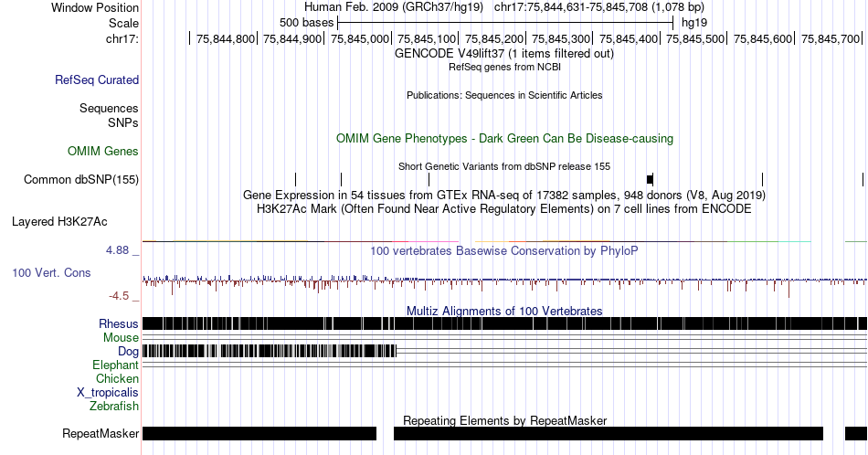
Task: Click the Window Position label
Action: tap(95, 7)
